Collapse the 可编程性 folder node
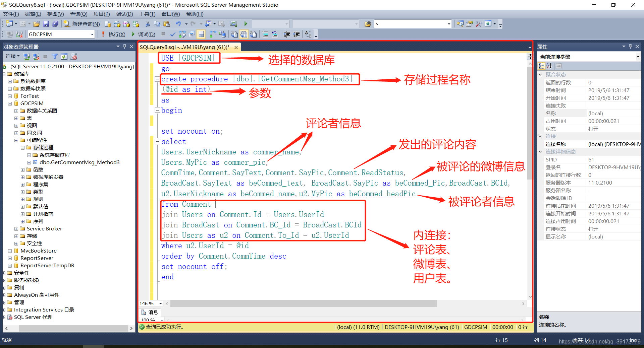Image resolution: width=644 pixels, height=348 pixels. coord(16,140)
